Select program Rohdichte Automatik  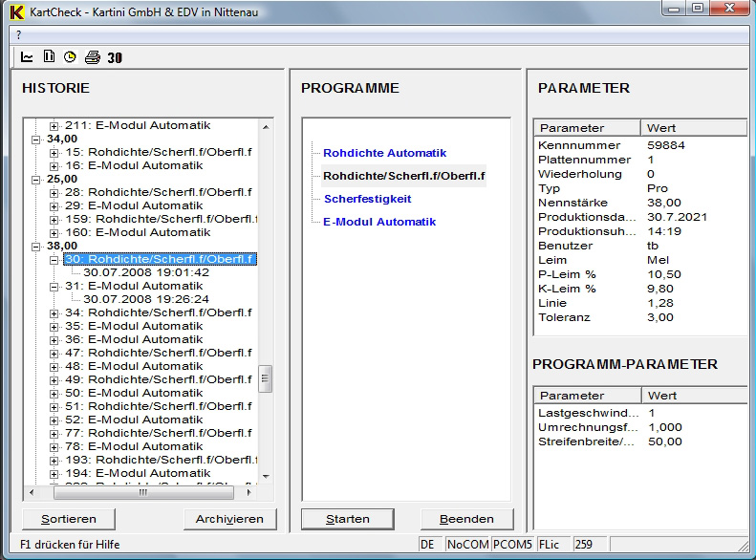[384, 153]
